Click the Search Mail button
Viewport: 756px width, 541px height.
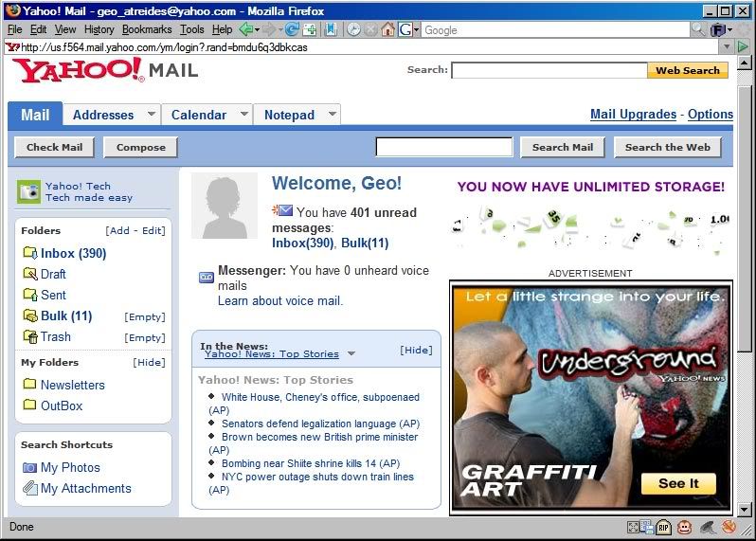point(563,147)
